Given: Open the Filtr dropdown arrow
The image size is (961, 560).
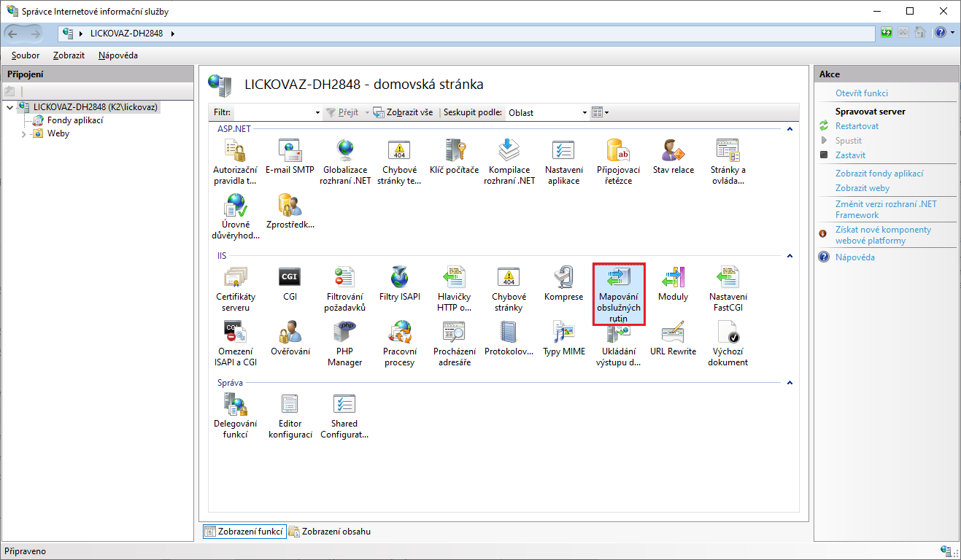Looking at the screenshot, I should tap(317, 112).
